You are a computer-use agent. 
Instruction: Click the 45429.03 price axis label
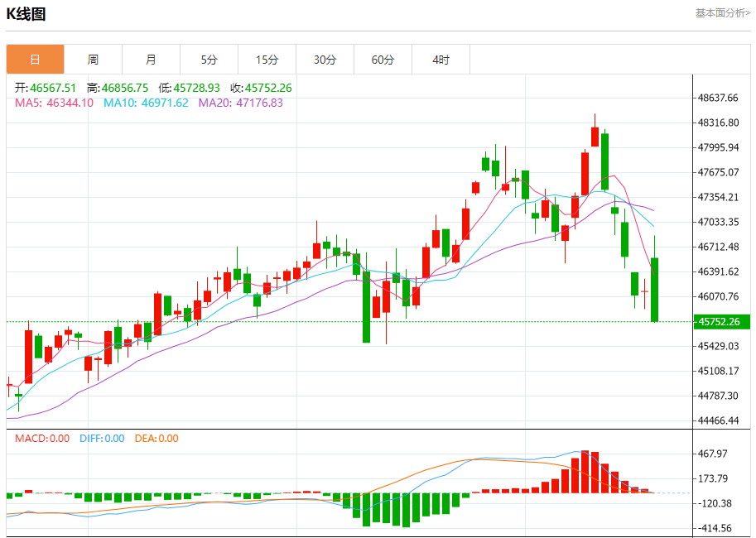click(718, 346)
